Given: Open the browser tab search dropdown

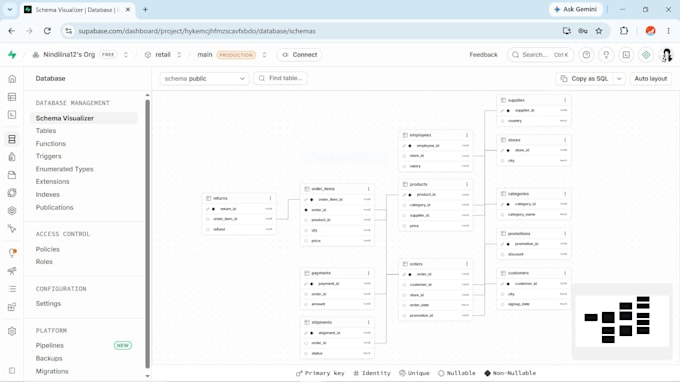Looking at the screenshot, I should pyautogui.click(x=10, y=9).
